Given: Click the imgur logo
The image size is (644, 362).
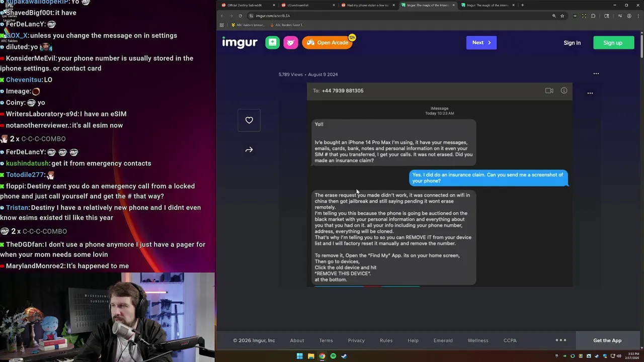Looking at the screenshot, I should pyautogui.click(x=239, y=43).
